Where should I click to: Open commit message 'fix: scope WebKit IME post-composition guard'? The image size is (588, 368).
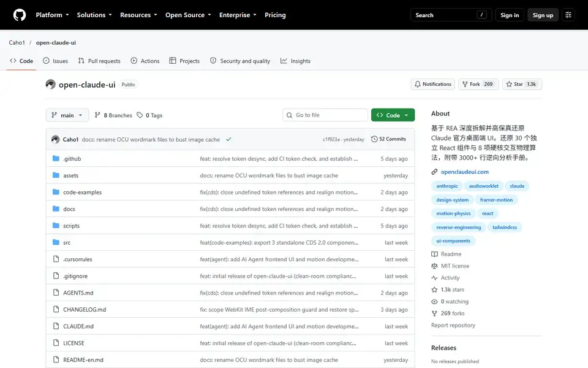click(279, 309)
